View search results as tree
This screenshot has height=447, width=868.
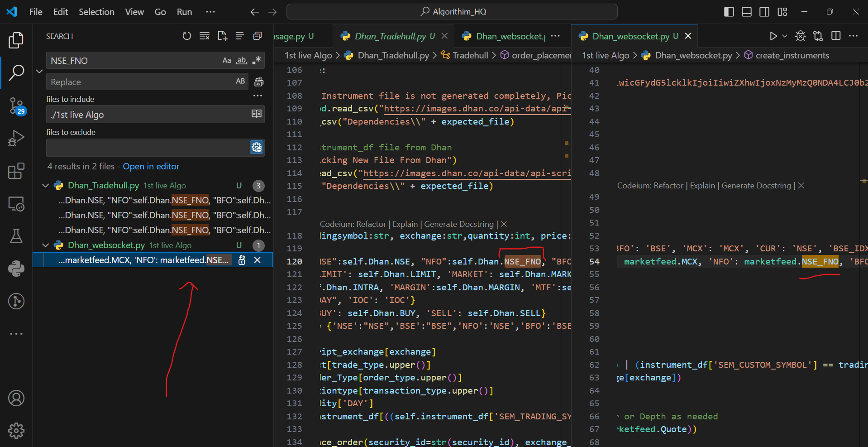click(x=240, y=36)
